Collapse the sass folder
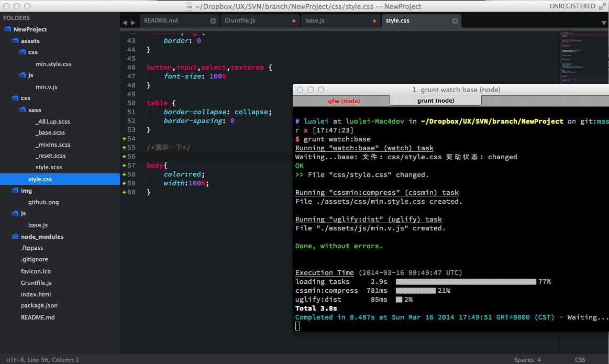 click(x=23, y=110)
